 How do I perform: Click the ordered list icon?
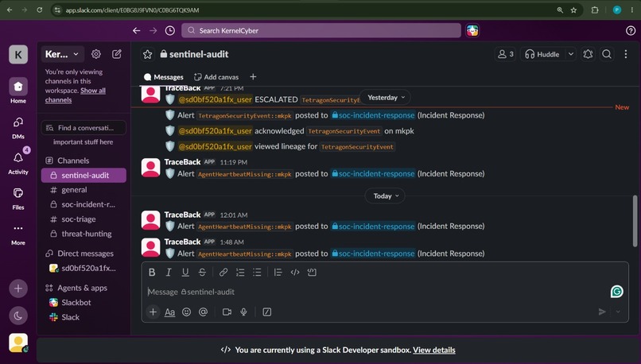[240, 272]
